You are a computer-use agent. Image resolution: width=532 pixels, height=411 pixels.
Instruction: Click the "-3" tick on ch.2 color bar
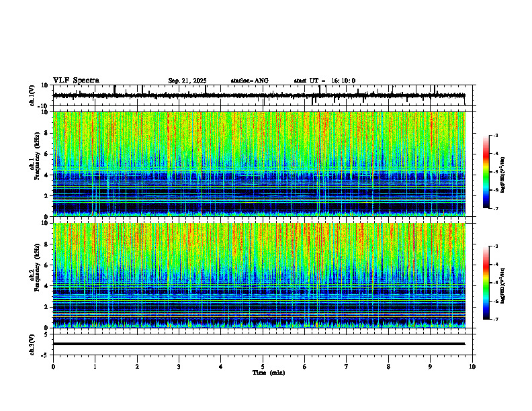point(495,246)
